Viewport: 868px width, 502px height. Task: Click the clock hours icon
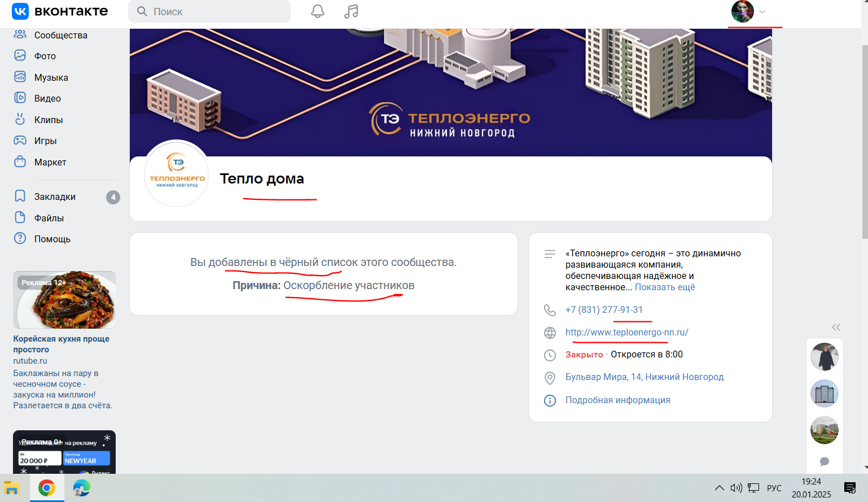(550, 355)
